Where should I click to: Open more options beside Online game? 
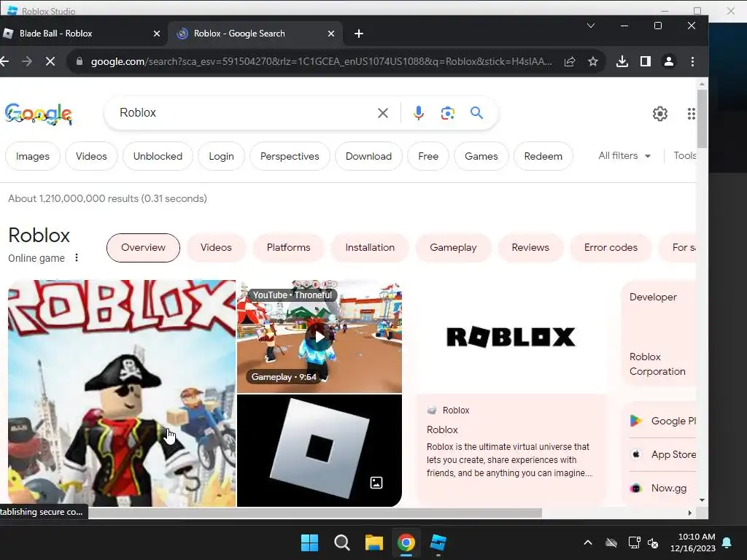(x=76, y=257)
